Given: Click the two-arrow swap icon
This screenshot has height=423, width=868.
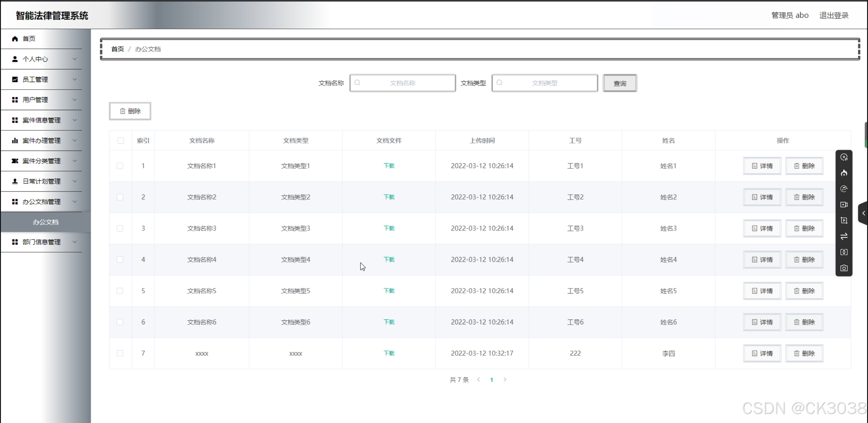Looking at the screenshot, I should (844, 237).
